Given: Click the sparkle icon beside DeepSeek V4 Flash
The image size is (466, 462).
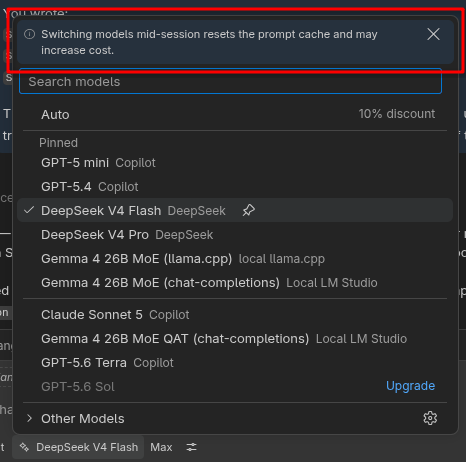Looking at the screenshot, I should coord(24,447).
